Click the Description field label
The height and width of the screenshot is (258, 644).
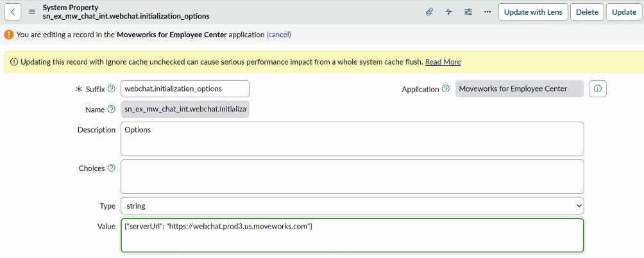click(96, 129)
